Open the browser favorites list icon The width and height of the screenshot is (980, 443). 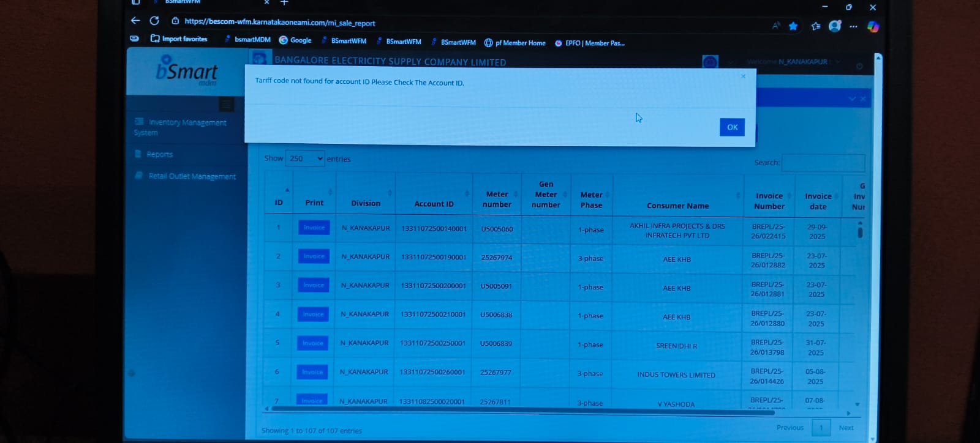pos(815,26)
